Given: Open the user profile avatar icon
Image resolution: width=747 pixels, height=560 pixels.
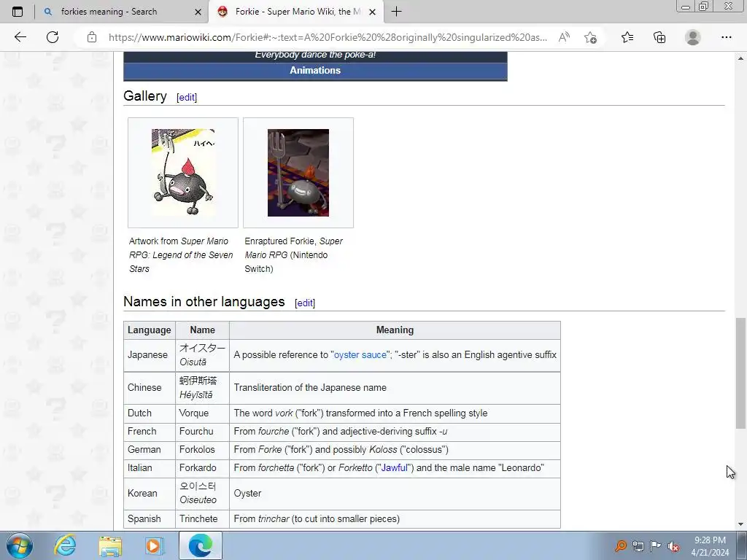Looking at the screenshot, I should (x=693, y=37).
